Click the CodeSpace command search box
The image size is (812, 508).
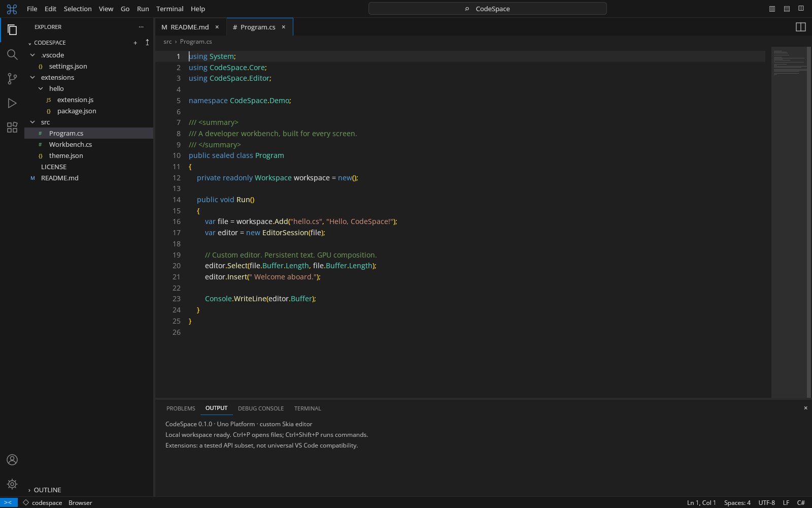488,9
